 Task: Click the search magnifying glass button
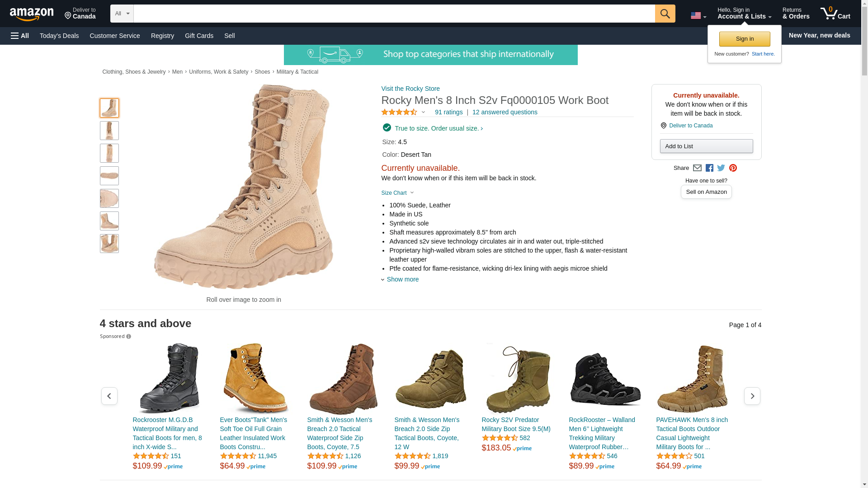click(x=665, y=14)
